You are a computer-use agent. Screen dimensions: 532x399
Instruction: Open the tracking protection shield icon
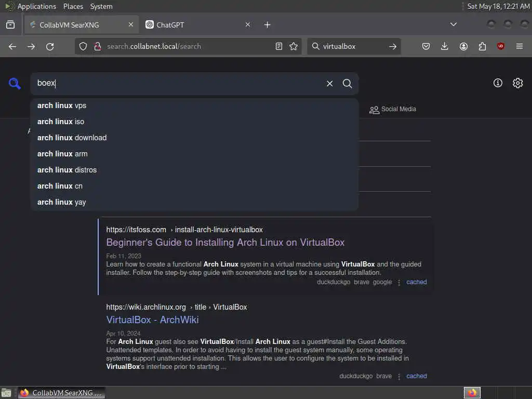pyautogui.click(x=83, y=46)
